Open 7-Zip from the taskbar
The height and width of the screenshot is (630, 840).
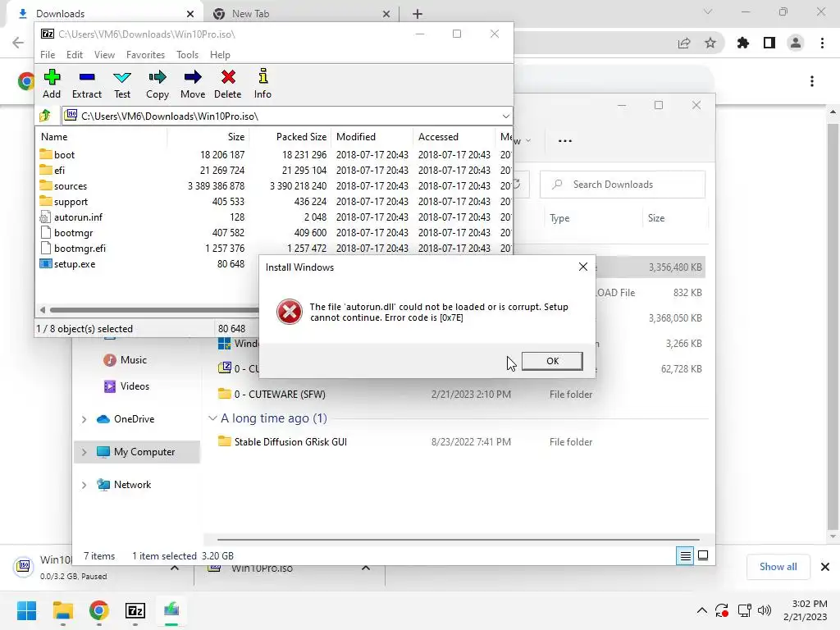(135, 610)
